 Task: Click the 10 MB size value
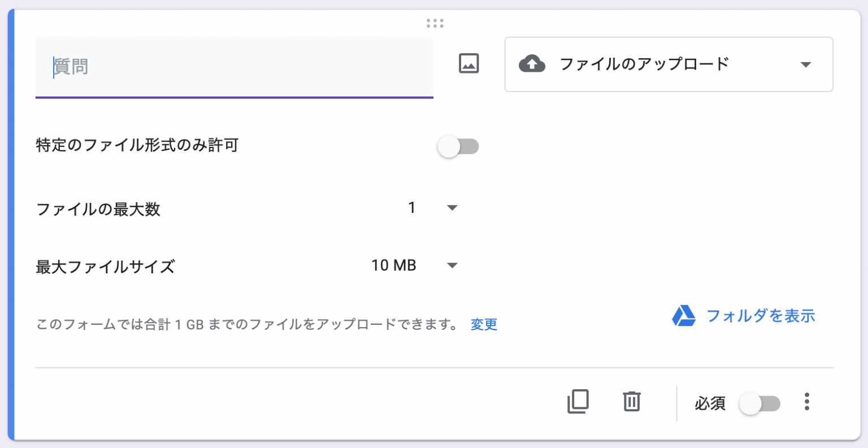(x=394, y=266)
